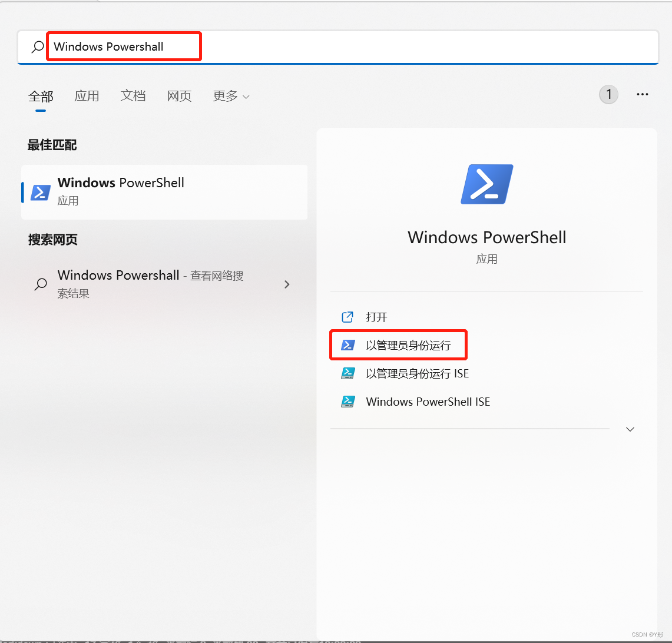Screen dimensions: 672x643
Task: Switch to the 应用 filter tab
Action: 87,95
